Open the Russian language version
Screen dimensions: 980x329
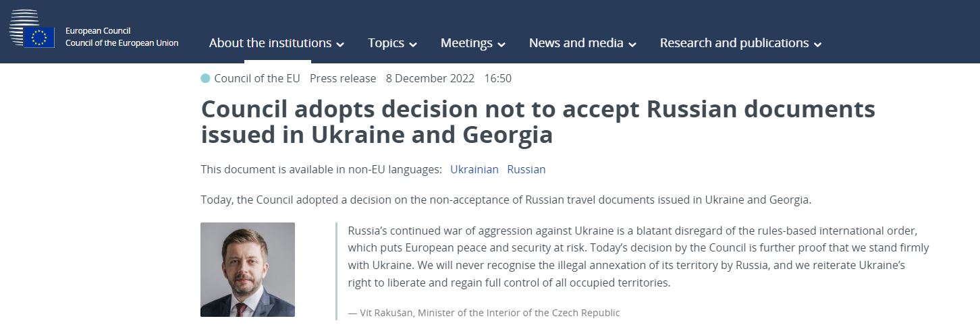tap(526, 169)
